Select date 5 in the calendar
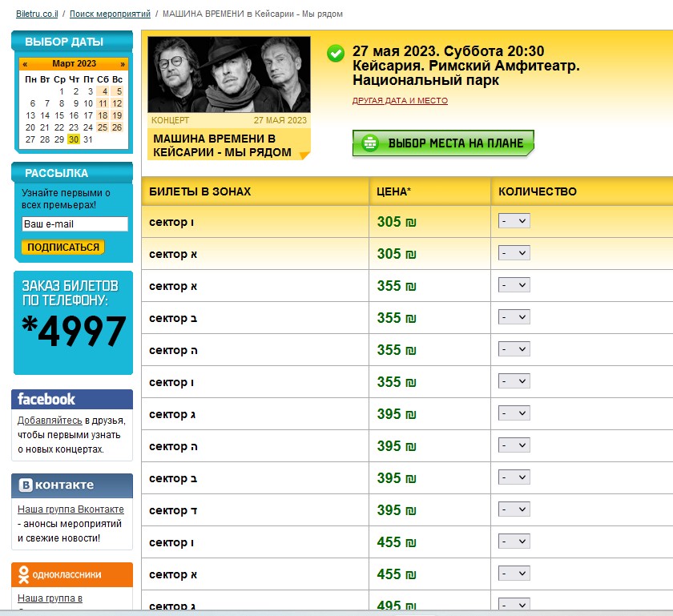The width and height of the screenshot is (673, 616). pos(118,91)
